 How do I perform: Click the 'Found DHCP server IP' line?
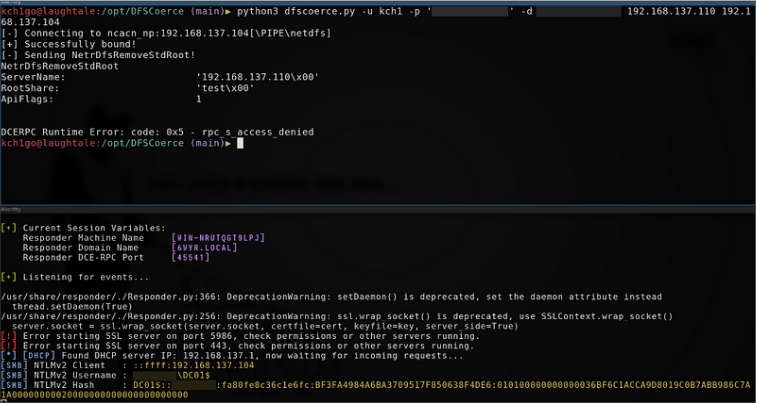232,356
